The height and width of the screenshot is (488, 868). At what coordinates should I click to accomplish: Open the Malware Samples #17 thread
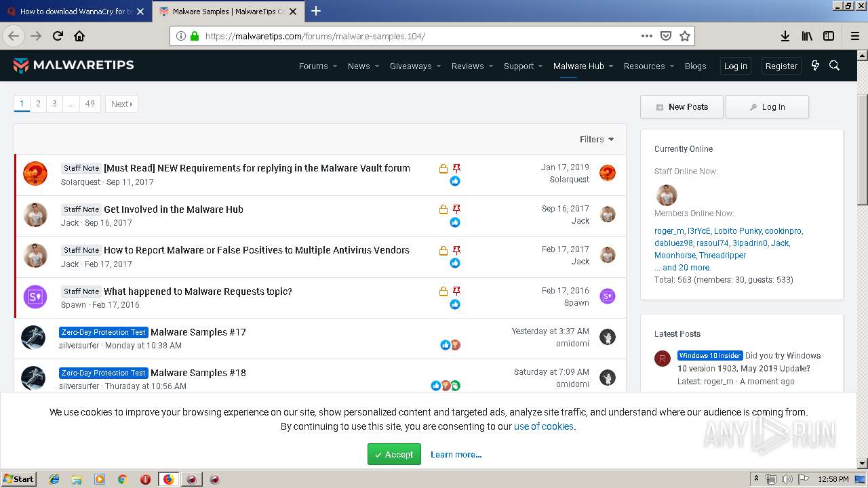(198, 332)
